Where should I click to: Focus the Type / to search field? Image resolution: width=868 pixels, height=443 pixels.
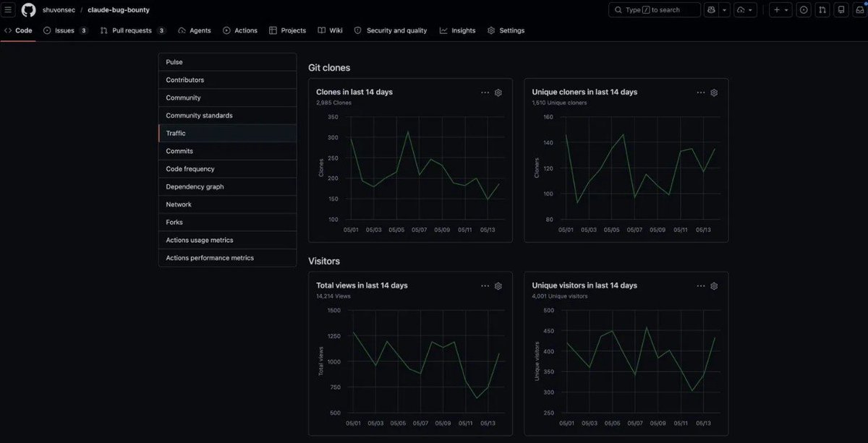pos(655,10)
